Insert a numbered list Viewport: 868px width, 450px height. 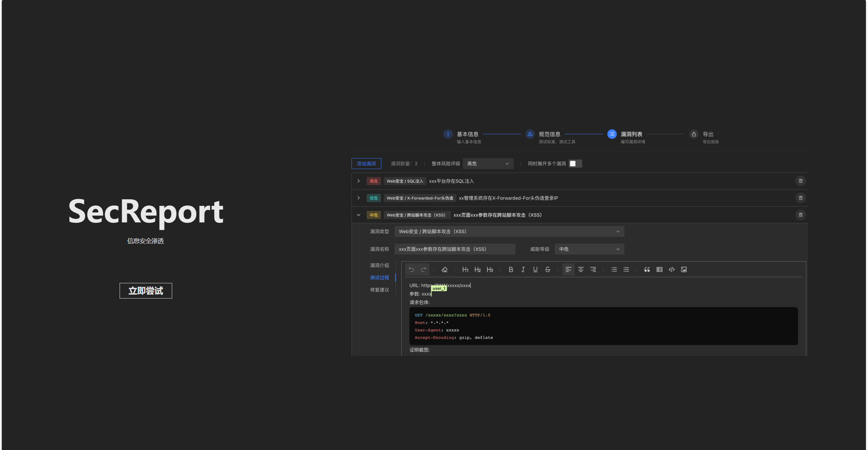click(626, 269)
